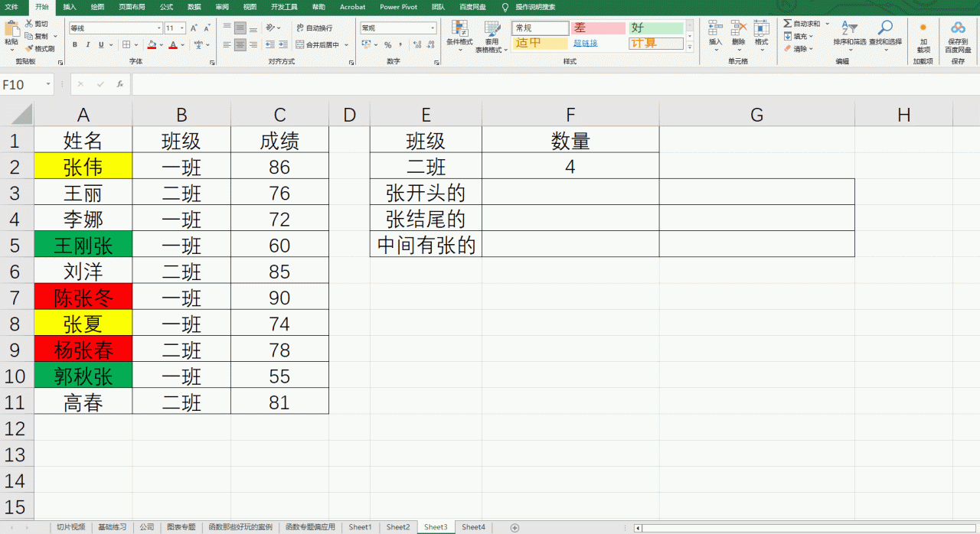The image size is (980, 534).
Task: Apply percent style (%)
Action: coord(387,45)
